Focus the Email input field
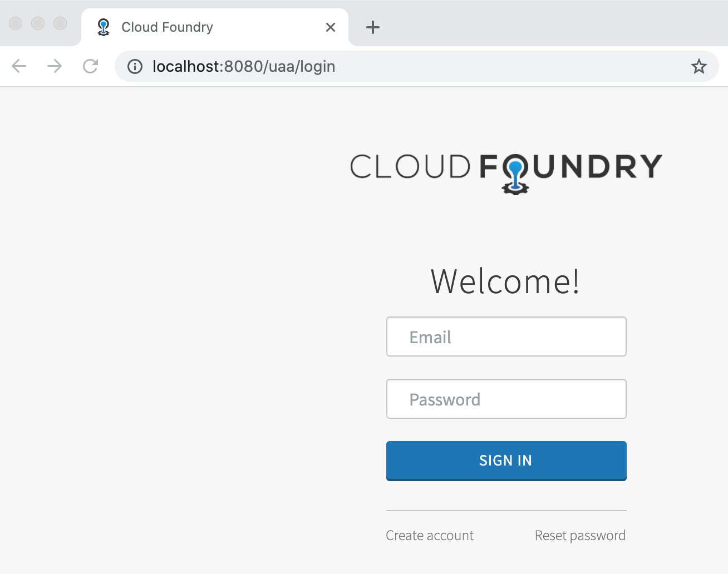The image size is (728, 574). pyautogui.click(x=506, y=337)
